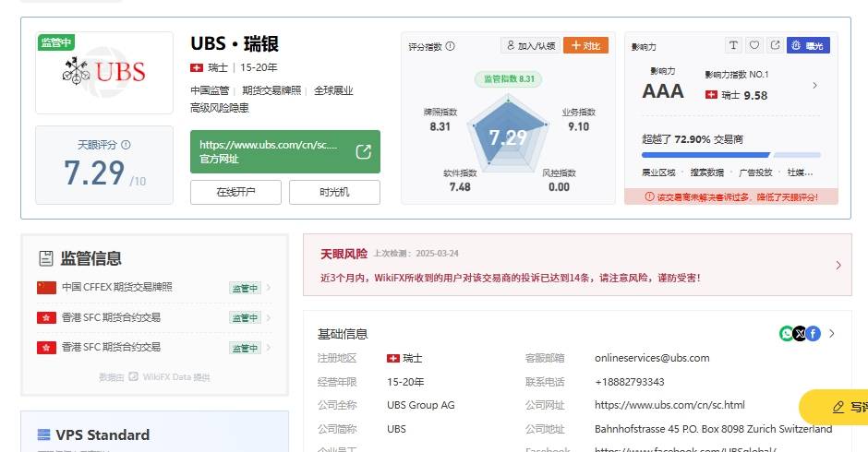Screen dimensions: 868x452
Task: Select the 广告投放 label under progress bar
Action: pos(755,172)
